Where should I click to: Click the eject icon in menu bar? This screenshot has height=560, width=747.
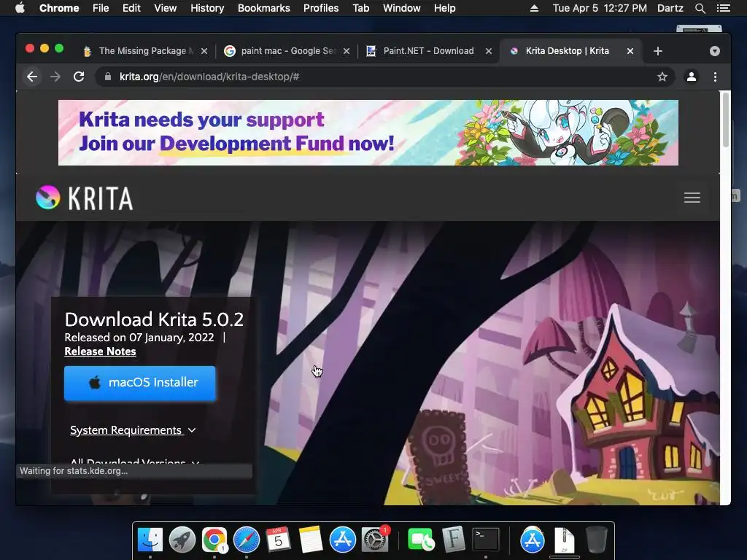[x=534, y=8]
